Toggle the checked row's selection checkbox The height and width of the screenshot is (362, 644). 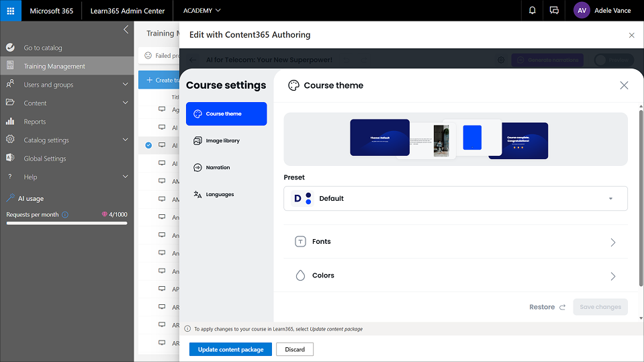click(148, 145)
